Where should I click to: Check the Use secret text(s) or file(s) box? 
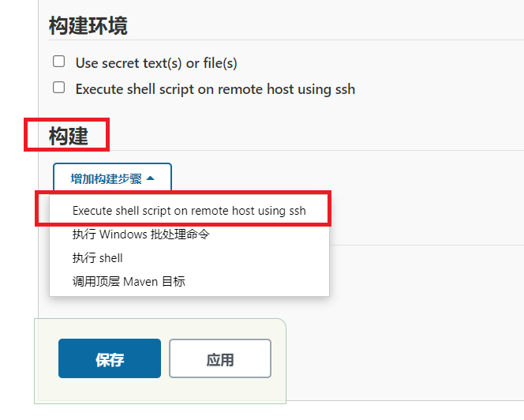point(59,62)
